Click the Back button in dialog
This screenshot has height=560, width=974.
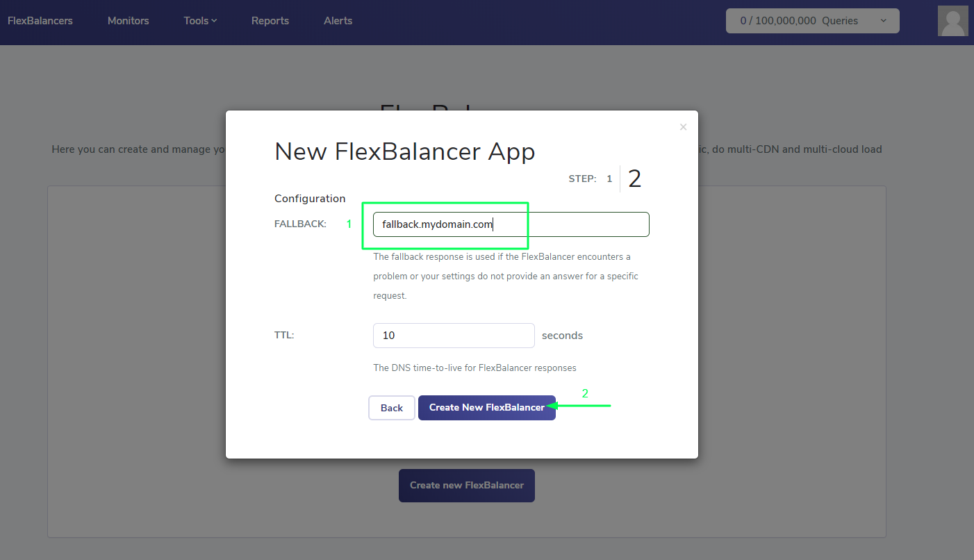pos(392,408)
